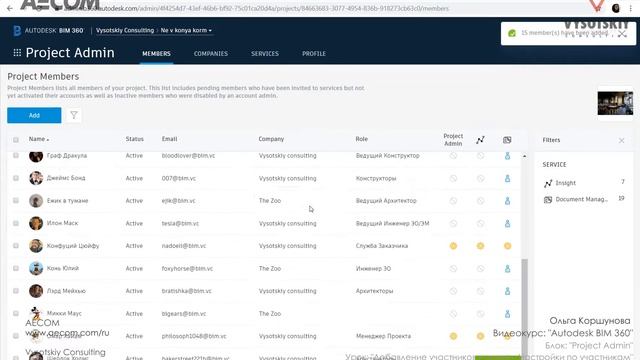Toggle Document Management access for Конь Юлий
This screenshot has height=360, width=640.
tap(507, 269)
